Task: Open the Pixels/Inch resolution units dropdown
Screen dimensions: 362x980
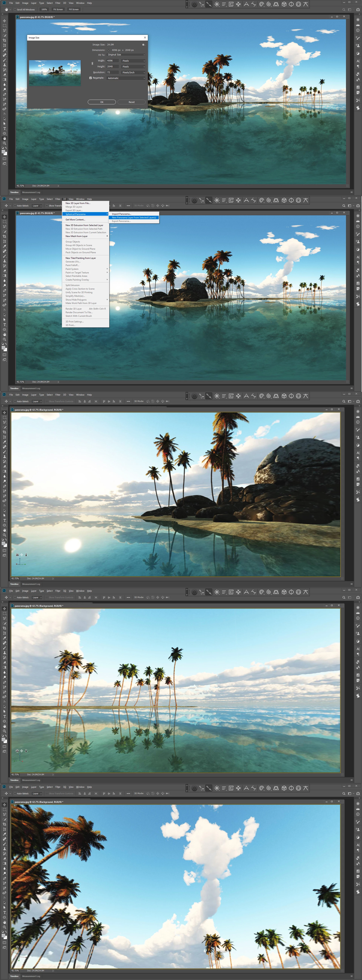Action: (133, 72)
